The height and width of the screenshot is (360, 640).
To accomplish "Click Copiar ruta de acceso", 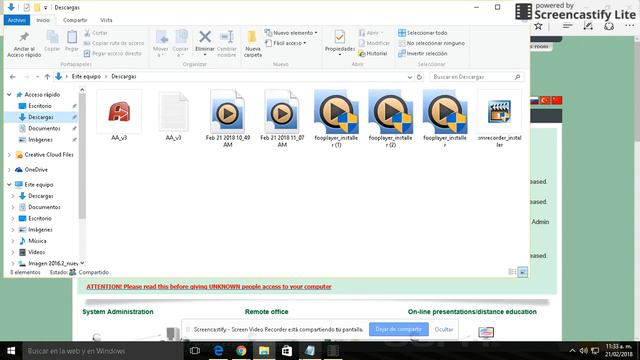I will click(x=114, y=43).
